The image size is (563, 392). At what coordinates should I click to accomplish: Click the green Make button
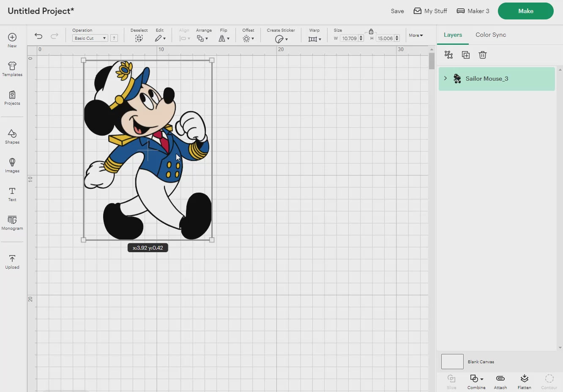tap(525, 11)
